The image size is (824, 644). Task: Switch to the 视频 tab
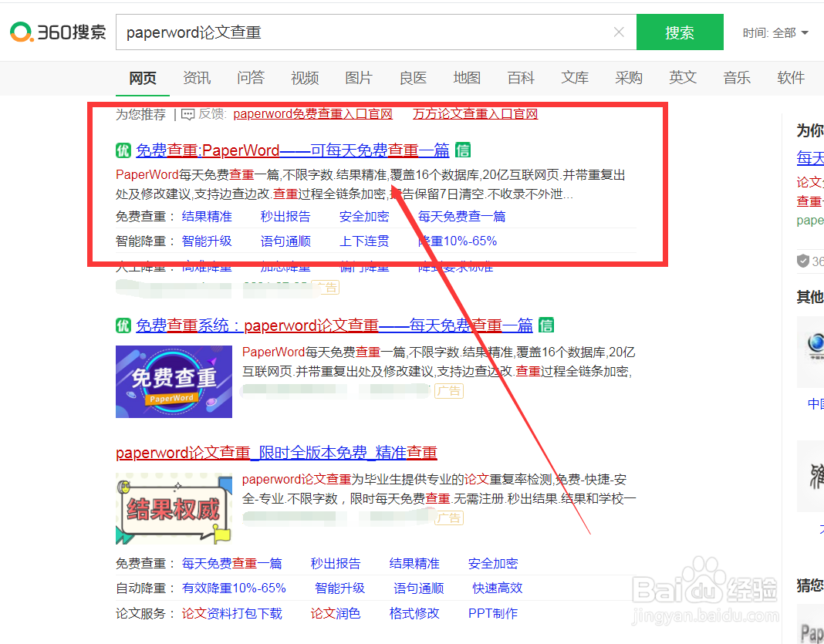coord(305,78)
